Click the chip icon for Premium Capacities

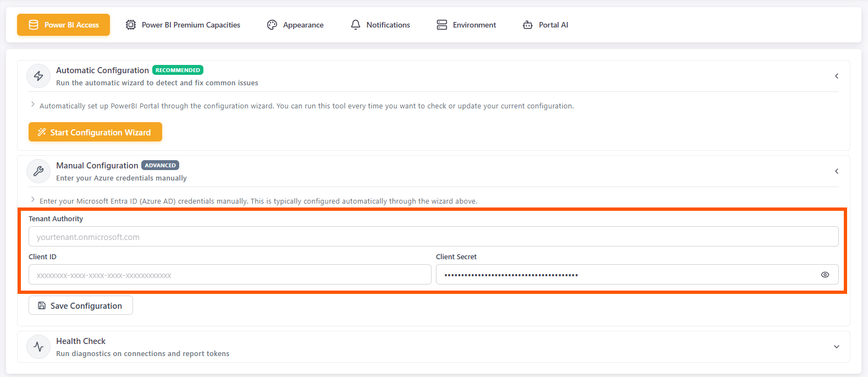tap(131, 25)
